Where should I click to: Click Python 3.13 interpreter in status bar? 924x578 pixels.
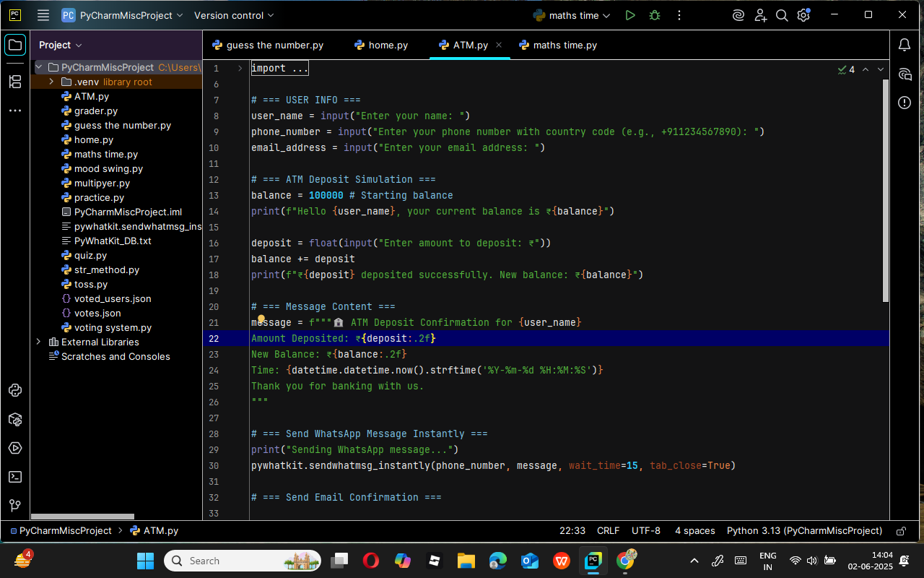coord(804,530)
